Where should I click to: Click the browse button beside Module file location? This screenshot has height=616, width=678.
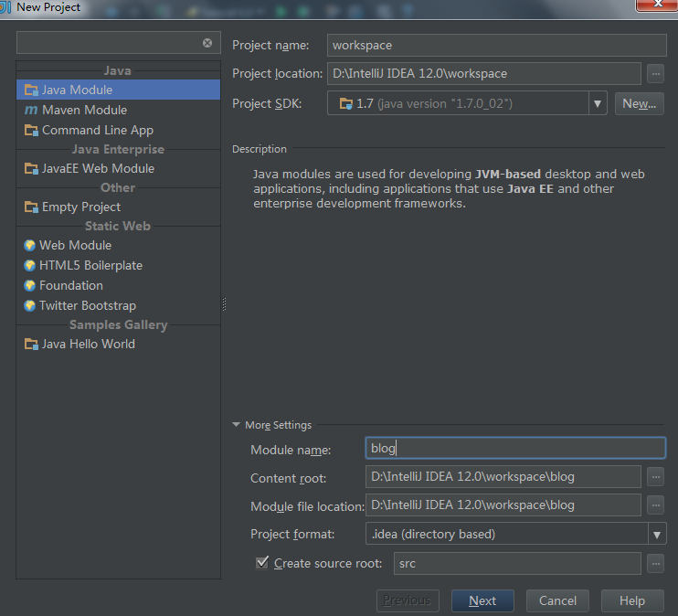[x=655, y=504]
